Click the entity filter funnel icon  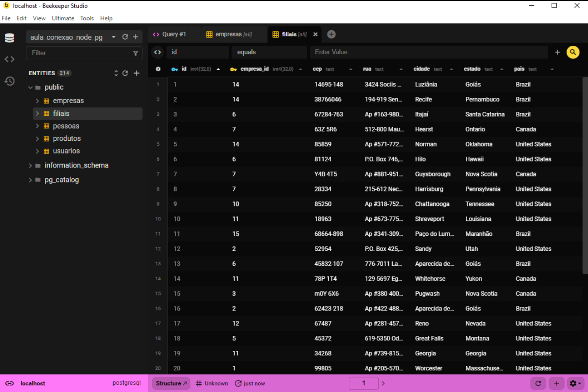[x=135, y=53]
